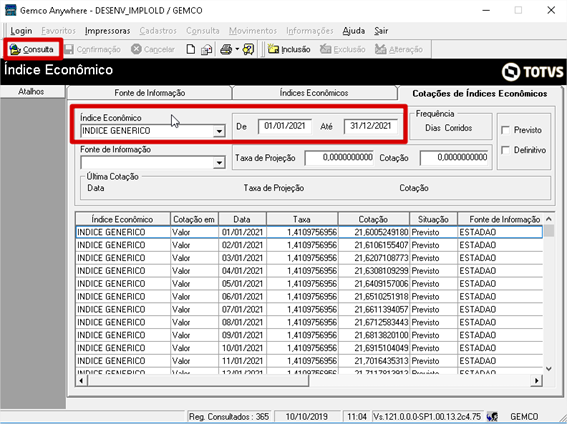
Task: Click cotação value 21,6308109299
Action: pos(374,271)
